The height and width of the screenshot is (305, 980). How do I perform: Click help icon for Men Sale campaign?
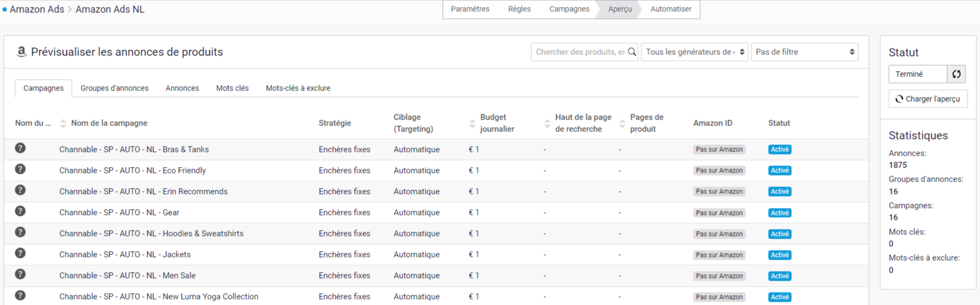(20, 274)
